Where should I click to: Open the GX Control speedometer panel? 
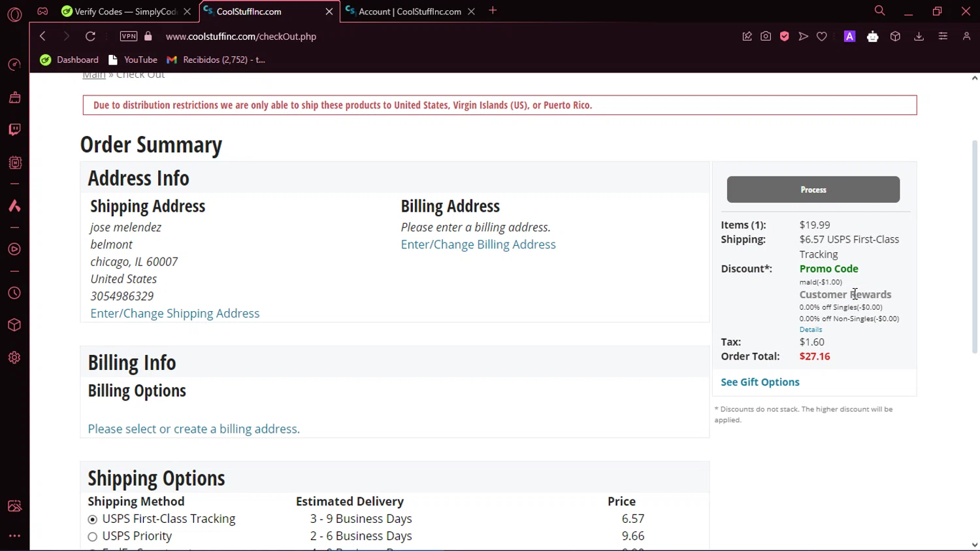point(14,65)
